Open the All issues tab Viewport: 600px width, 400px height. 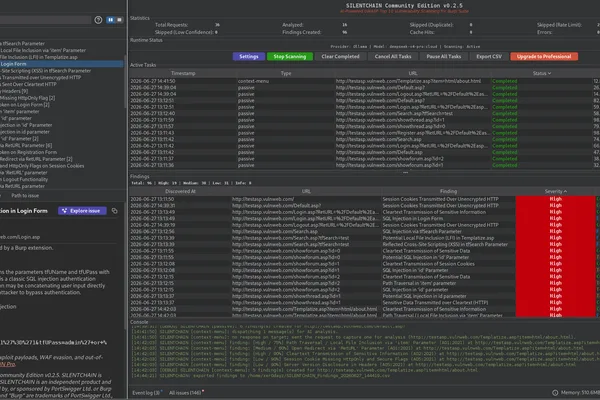pyautogui.click(x=185, y=393)
